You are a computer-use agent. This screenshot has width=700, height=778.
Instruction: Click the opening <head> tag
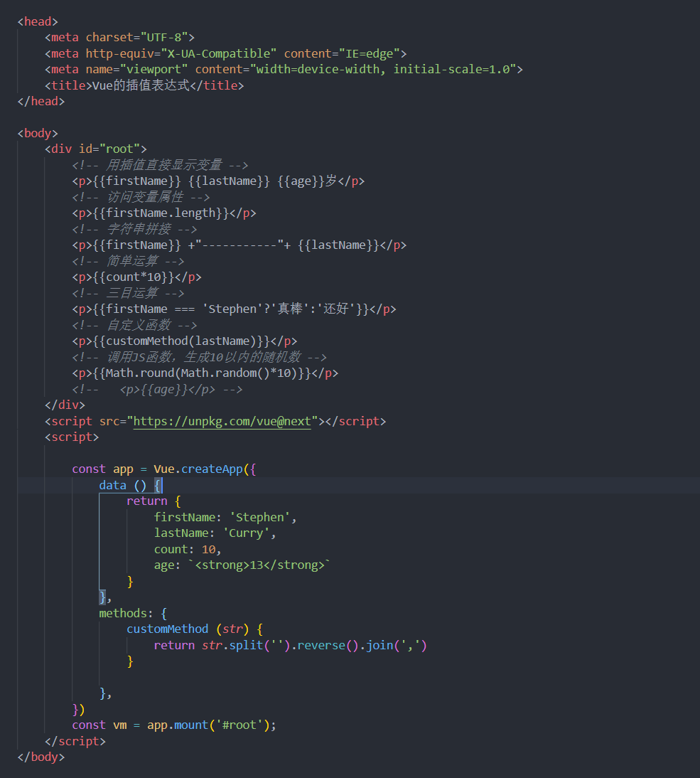point(38,21)
